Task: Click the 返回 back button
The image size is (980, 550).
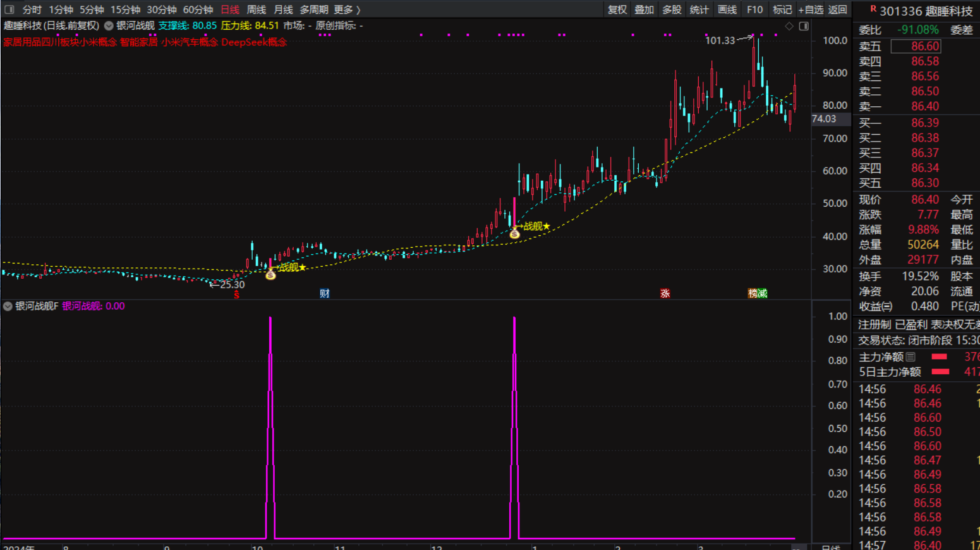Action: click(x=837, y=9)
